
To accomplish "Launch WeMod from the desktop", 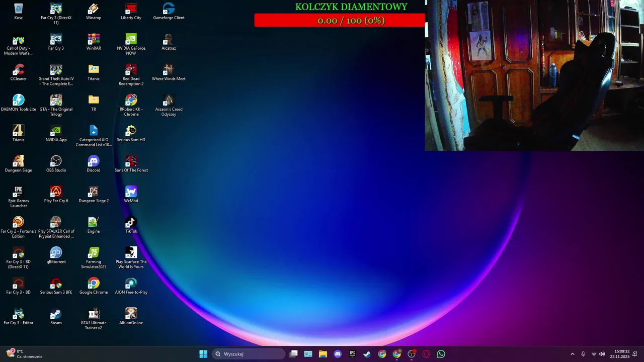I will (131, 195).
